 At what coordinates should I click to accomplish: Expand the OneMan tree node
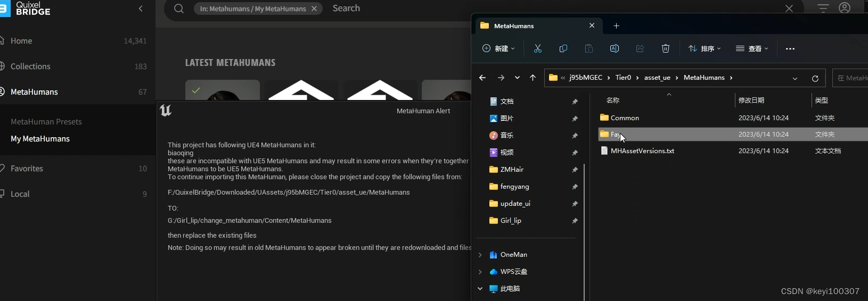tap(480, 255)
